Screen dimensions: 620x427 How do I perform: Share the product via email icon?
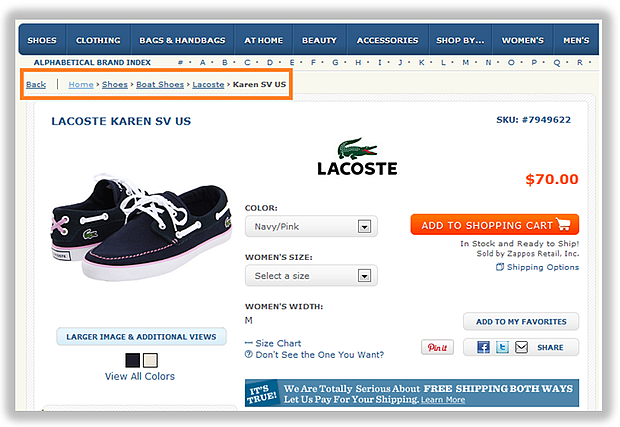coord(520,347)
